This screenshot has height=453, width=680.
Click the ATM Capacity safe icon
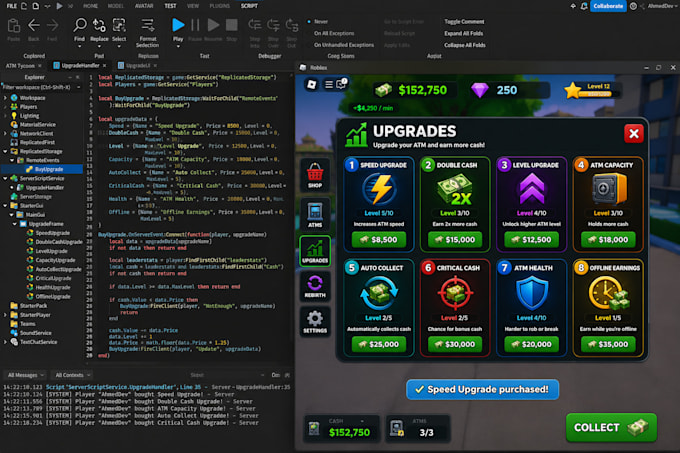point(608,189)
